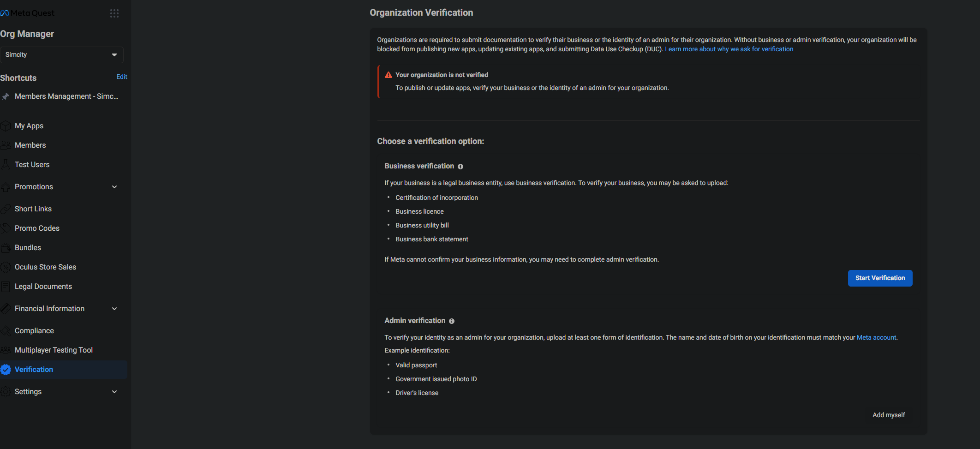Screen dimensions: 980x449
Task: Edit the Shortcuts list
Action: pyautogui.click(x=122, y=77)
